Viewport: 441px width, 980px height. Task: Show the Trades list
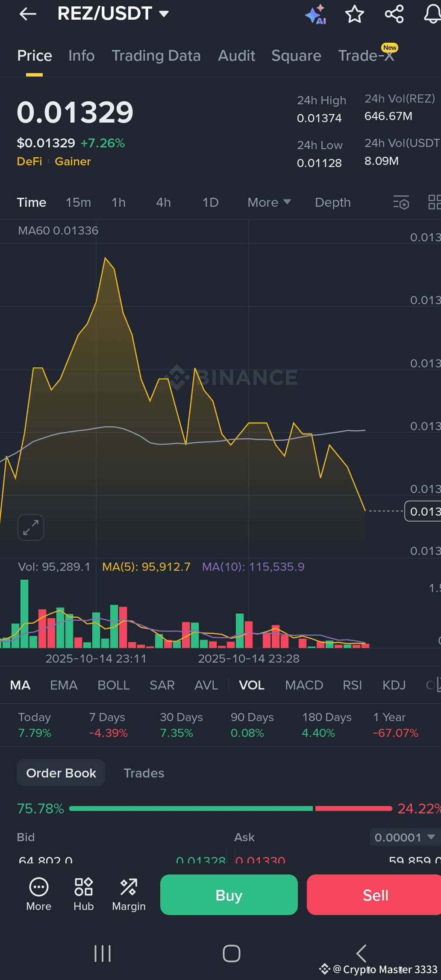pos(144,773)
